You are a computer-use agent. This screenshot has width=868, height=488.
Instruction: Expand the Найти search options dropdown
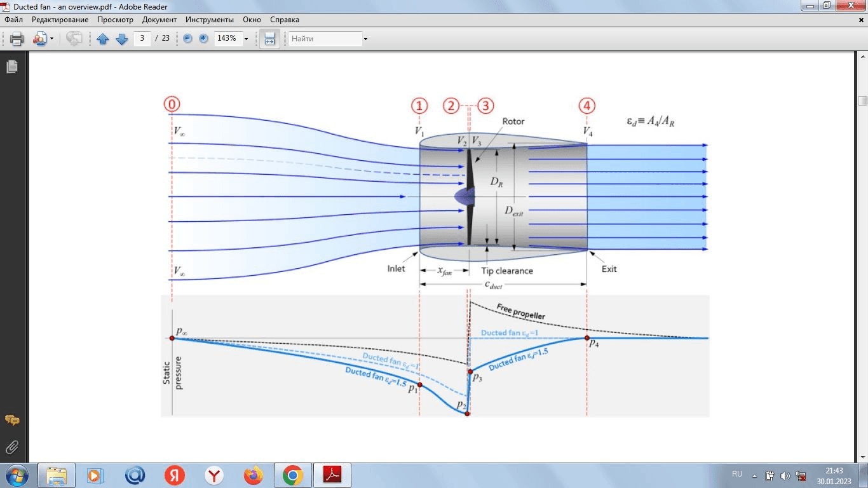coord(365,39)
